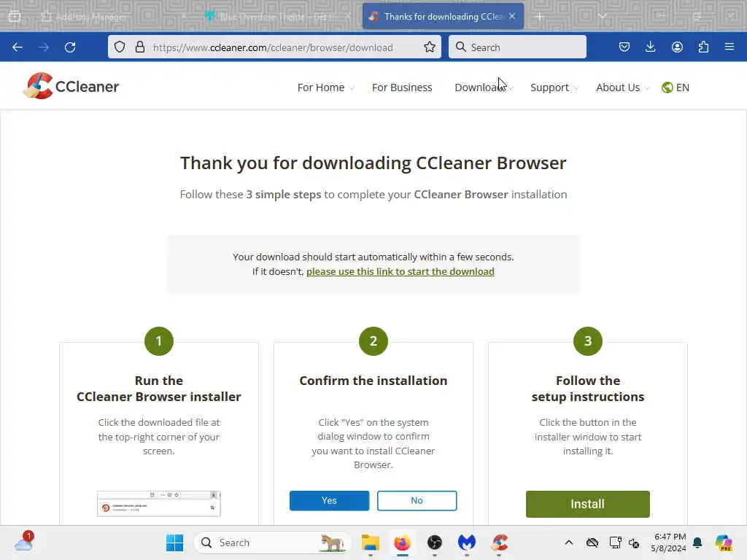Click the blue Yes button
Viewport: 747px width, 560px height.
click(329, 500)
